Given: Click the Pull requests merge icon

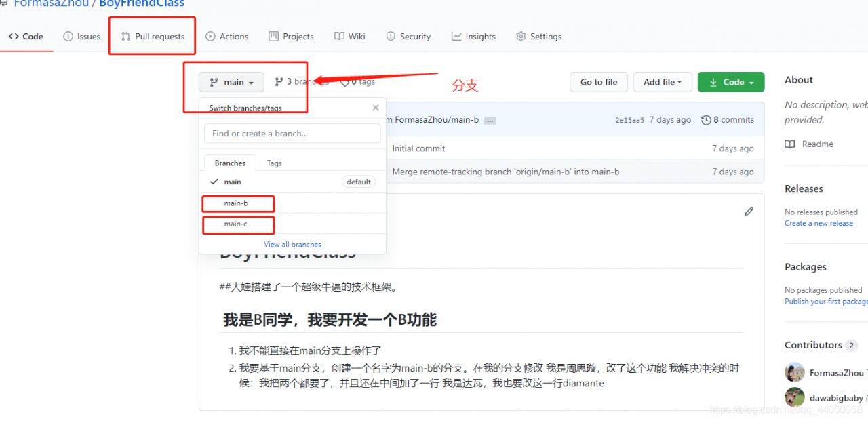Looking at the screenshot, I should coord(125,37).
